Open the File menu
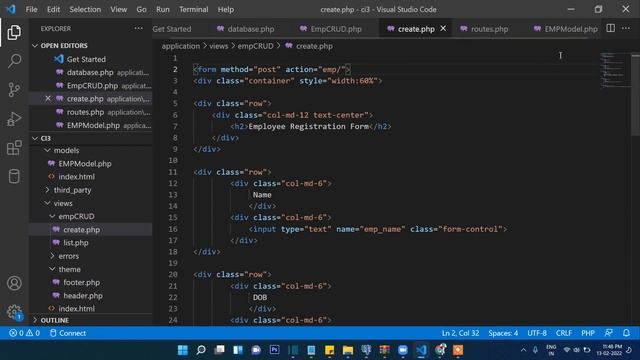 [31, 9]
